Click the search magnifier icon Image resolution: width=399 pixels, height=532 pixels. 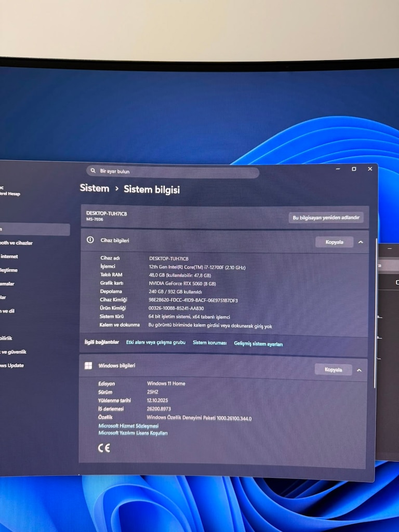tap(93, 170)
